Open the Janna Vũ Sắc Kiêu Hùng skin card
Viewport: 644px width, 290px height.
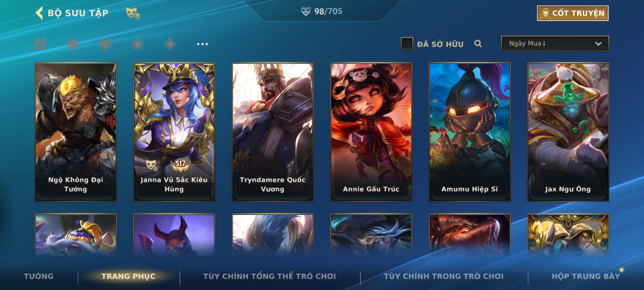point(174,132)
